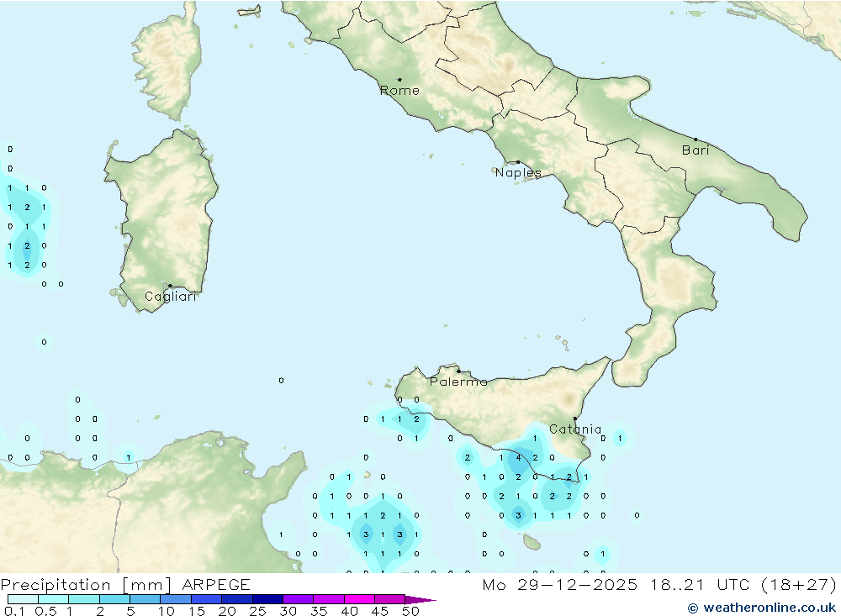
Task: Click the legend value label '25'
Action: (257, 611)
